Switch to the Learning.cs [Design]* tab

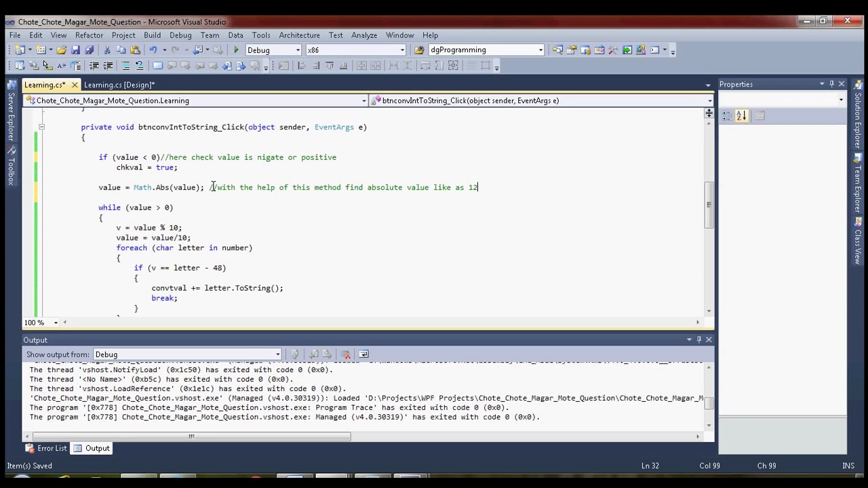click(119, 85)
